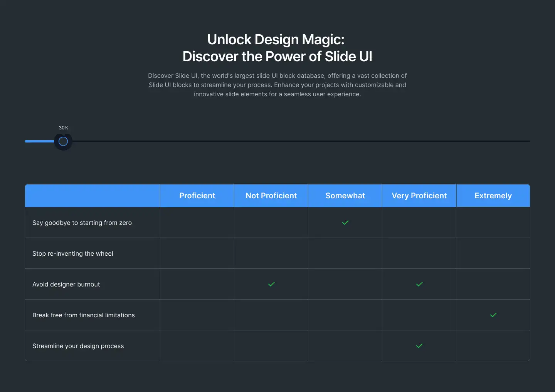Click the blue filled portion of the slider
Image resolution: width=555 pixels, height=392 pixels.
pyautogui.click(x=40, y=141)
